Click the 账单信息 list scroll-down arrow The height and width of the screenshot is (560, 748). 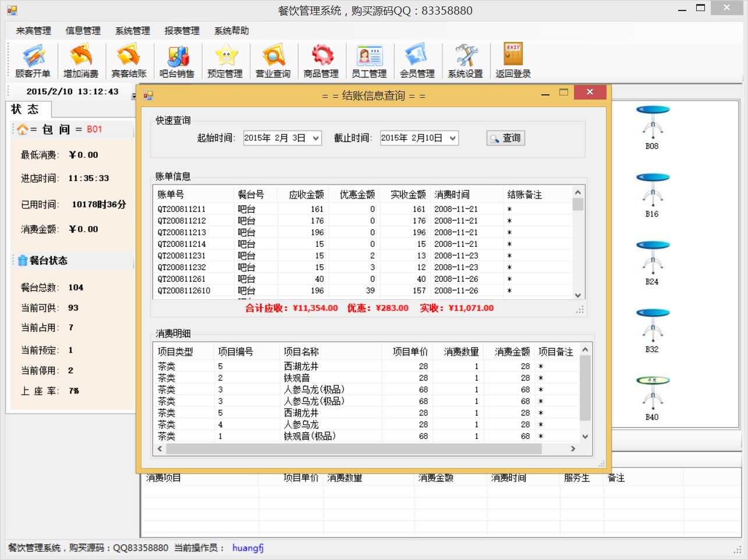[577, 295]
